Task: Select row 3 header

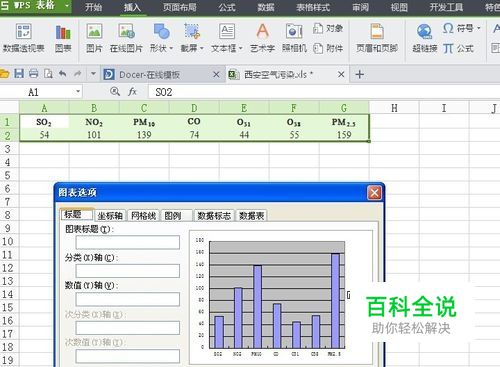Action: pyautogui.click(x=9, y=148)
